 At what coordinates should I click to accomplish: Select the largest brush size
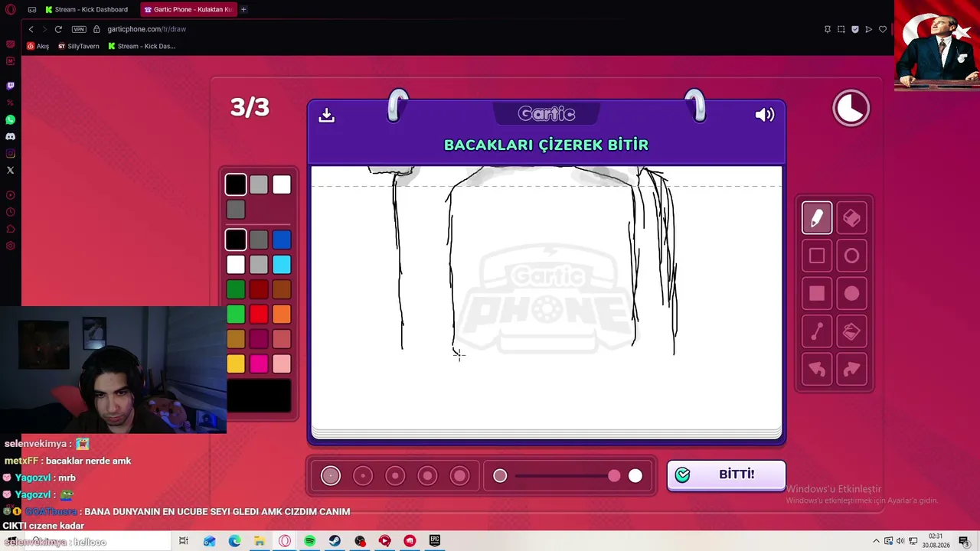click(459, 476)
